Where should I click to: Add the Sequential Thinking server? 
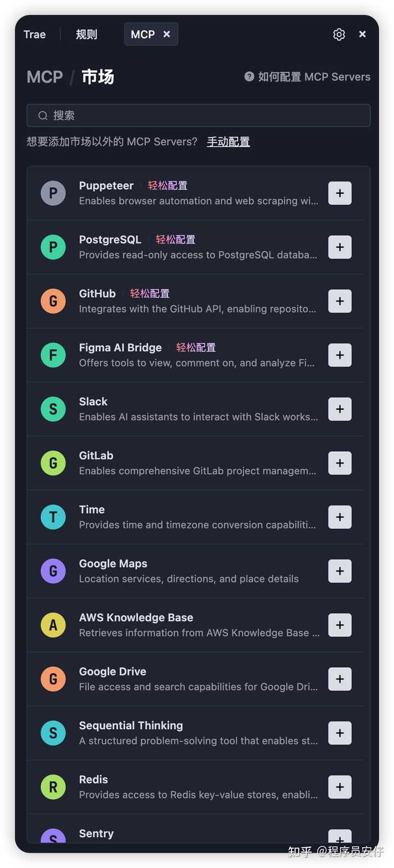tap(340, 733)
